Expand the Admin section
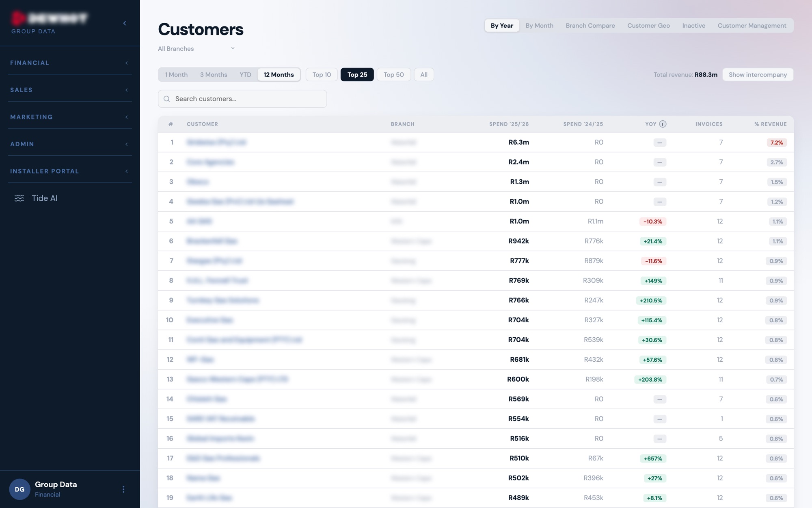This screenshot has height=508, width=812. pyautogui.click(x=70, y=144)
